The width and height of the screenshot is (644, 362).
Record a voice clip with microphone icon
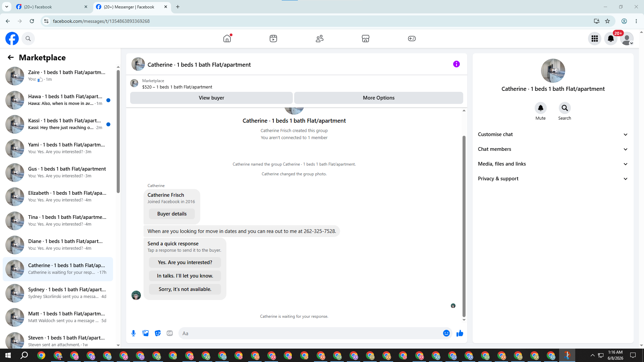click(x=133, y=333)
